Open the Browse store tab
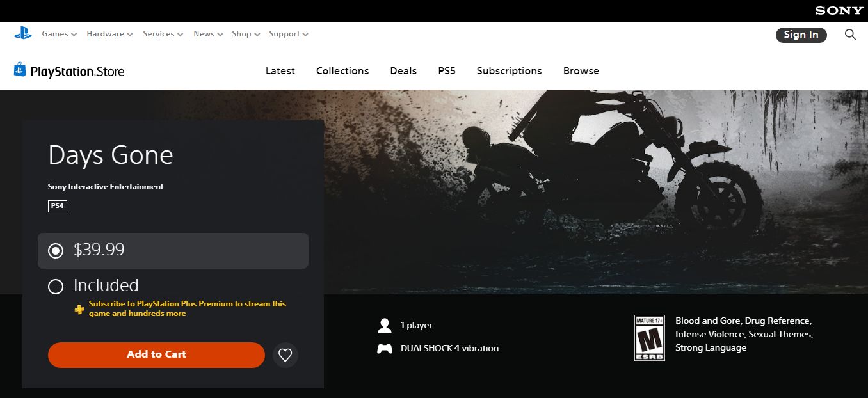The height and width of the screenshot is (398, 868). pyautogui.click(x=581, y=71)
